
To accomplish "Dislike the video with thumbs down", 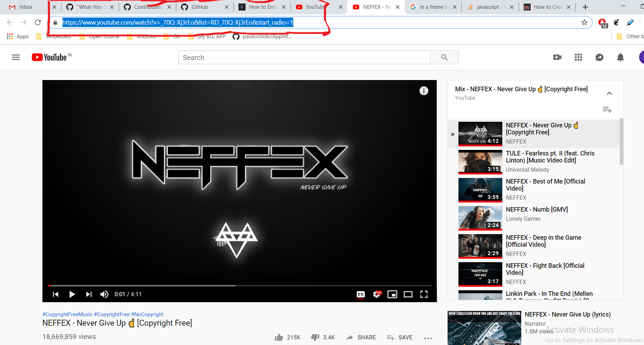I will click(315, 337).
